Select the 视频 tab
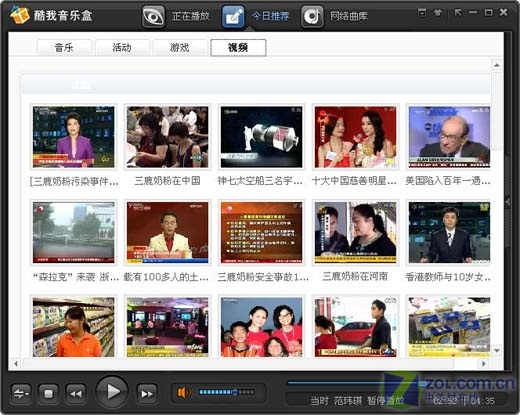The image size is (520, 415). pos(238,48)
